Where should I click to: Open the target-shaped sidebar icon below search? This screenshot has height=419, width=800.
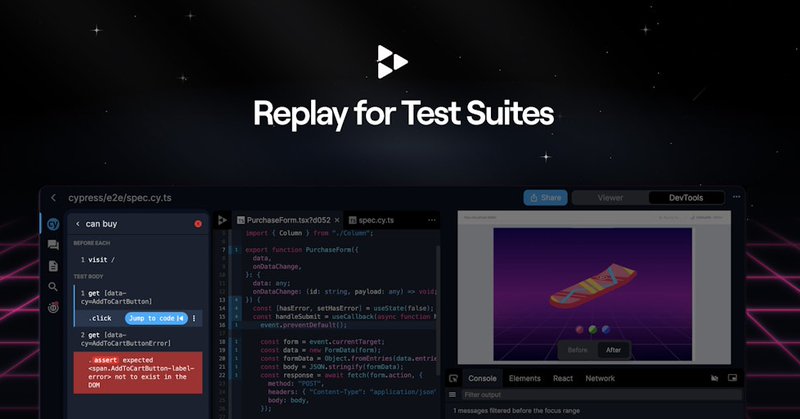tap(53, 307)
